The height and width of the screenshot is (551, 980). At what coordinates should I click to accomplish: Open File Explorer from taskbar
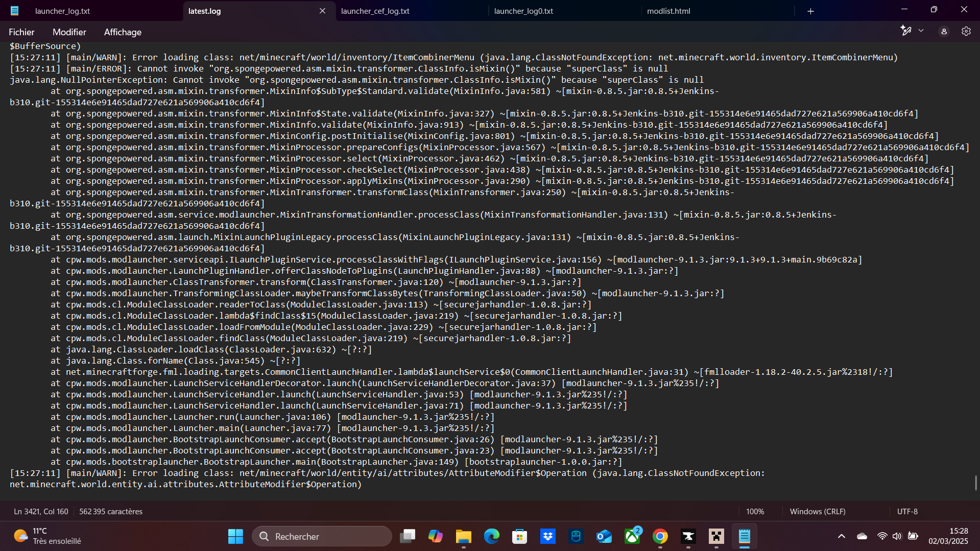tap(464, 536)
